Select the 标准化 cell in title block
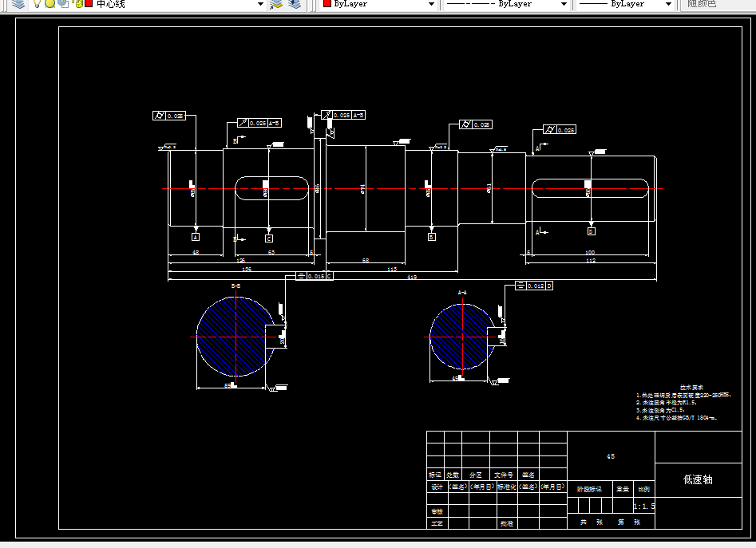The height and width of the screenshot is (548, 756). tap(507, 487)
